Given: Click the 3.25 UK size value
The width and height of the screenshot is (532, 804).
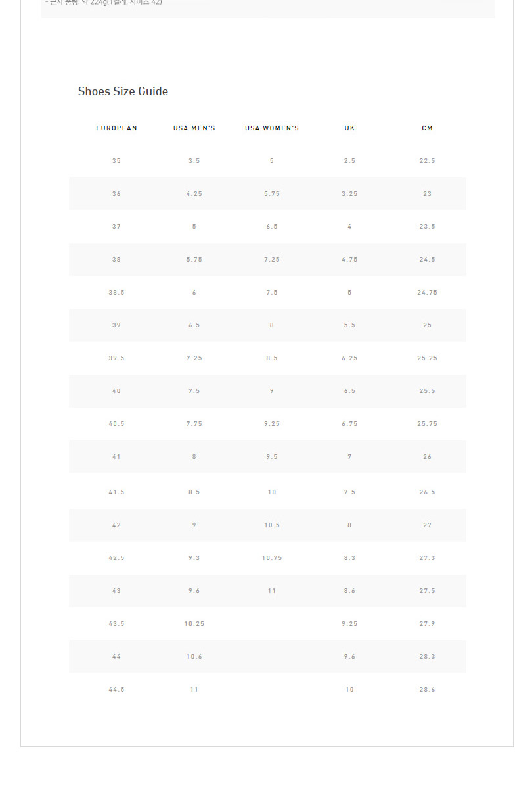Looking at the screenshot, I should [349, 194].
